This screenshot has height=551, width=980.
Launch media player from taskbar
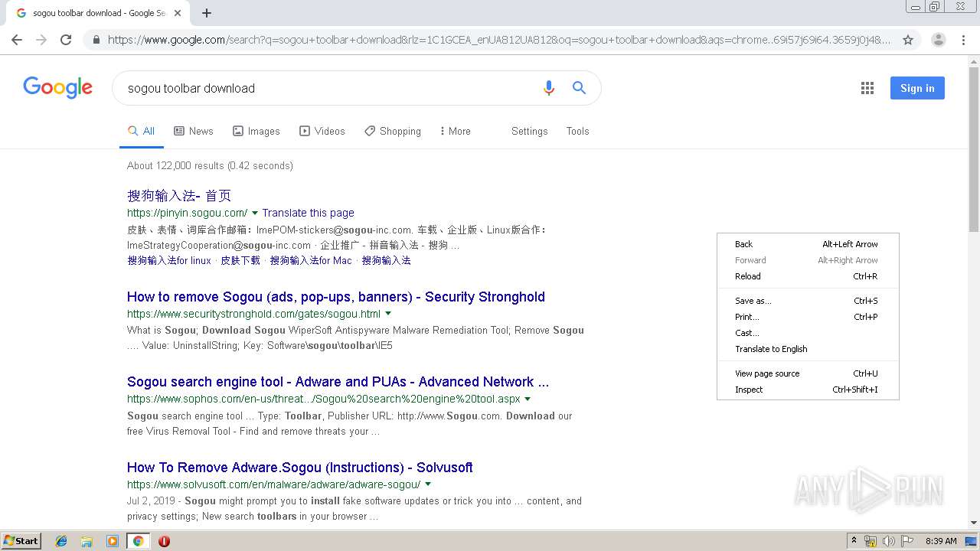coord(113,541)
